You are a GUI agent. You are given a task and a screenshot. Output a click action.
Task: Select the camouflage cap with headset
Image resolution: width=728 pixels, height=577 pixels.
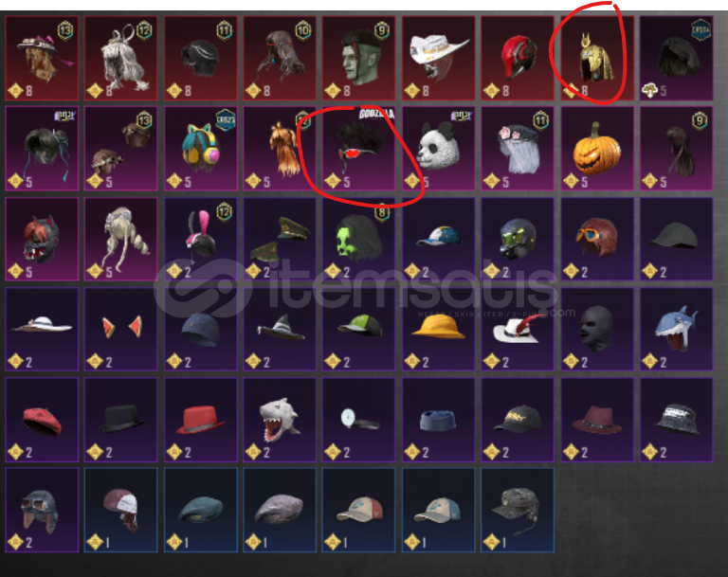tap(518, 510)
